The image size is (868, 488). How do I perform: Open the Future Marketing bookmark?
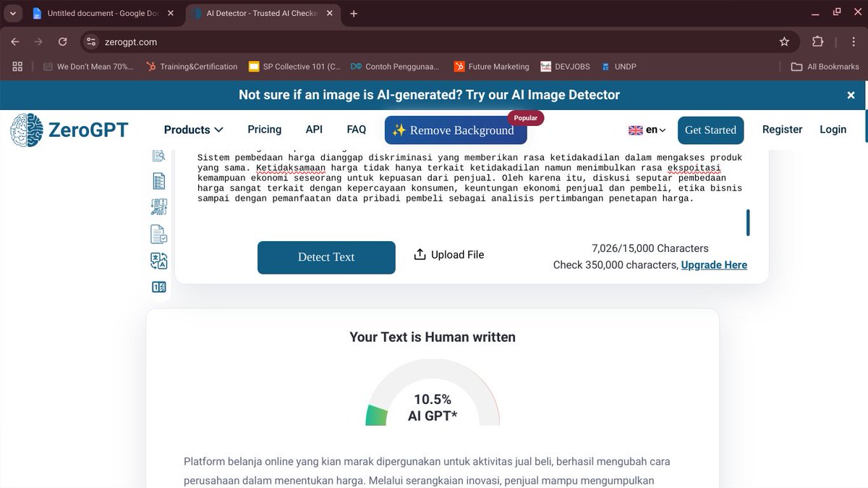tap(492, 67)
